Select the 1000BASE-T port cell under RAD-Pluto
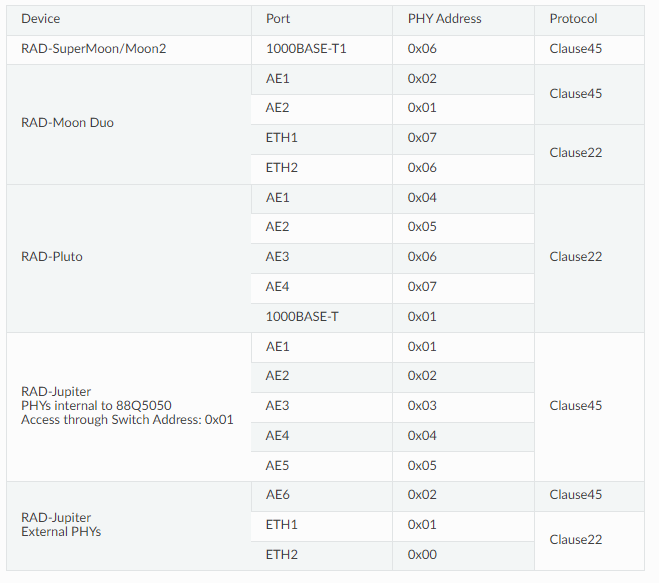 tap(302, 317)
